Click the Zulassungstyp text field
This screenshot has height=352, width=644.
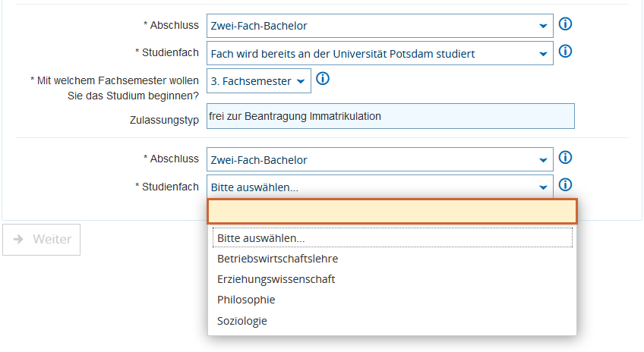[390, 116]
